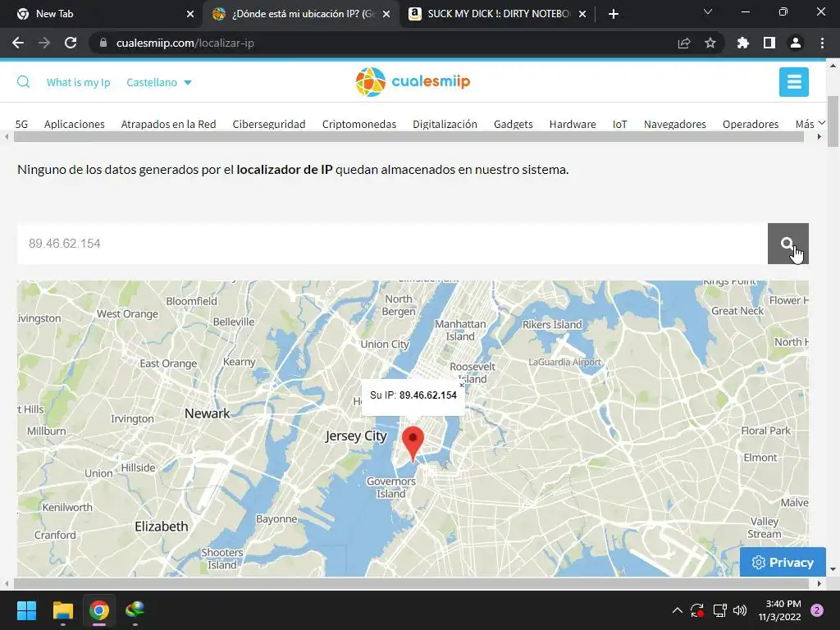The height and width of the screenshot is (630, 840).
Task: Open the Privacy settings button
Action: pos(783,562)
